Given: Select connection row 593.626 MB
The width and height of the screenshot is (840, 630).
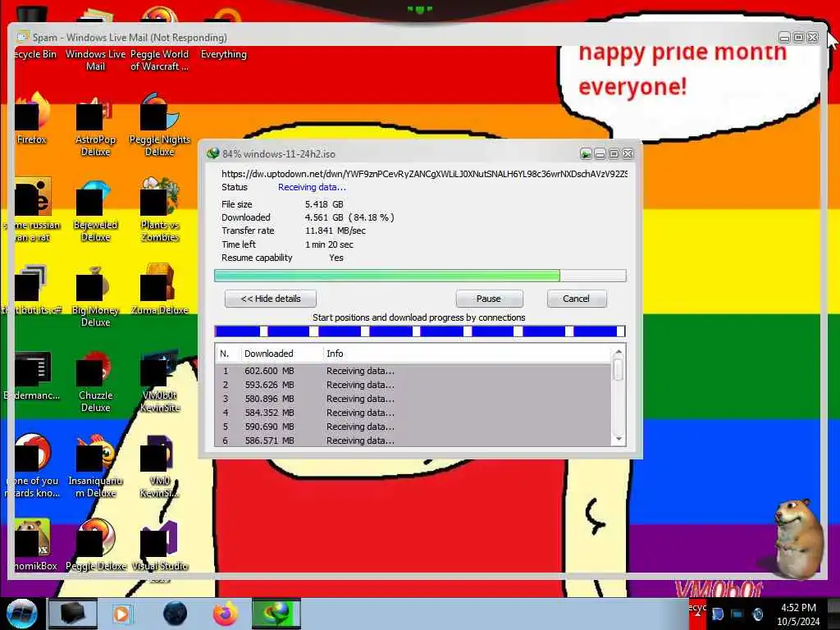Looking at the screenshot, I should point(413,385).
